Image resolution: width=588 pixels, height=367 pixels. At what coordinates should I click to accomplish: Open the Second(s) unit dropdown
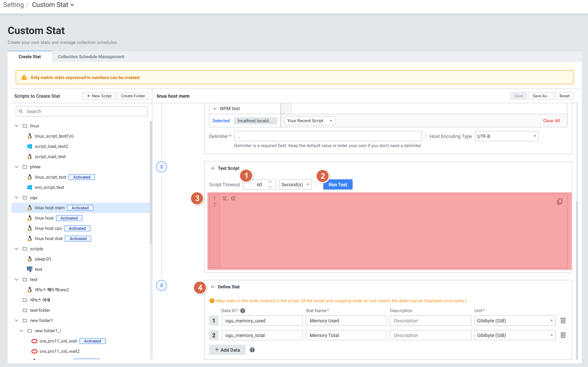[295, 185]
